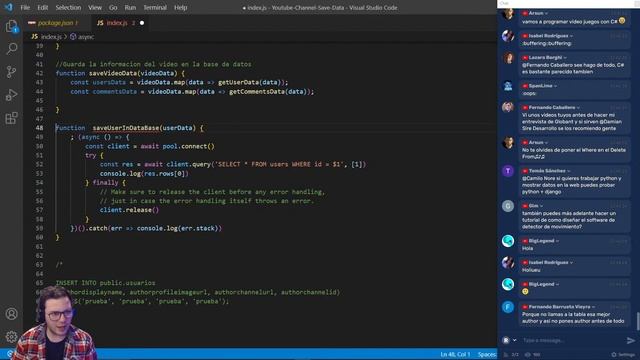Expand options chevron beside Tomás Sánchez's name
This screenshot has height=360, width=640.
click(x=569, y=171)
